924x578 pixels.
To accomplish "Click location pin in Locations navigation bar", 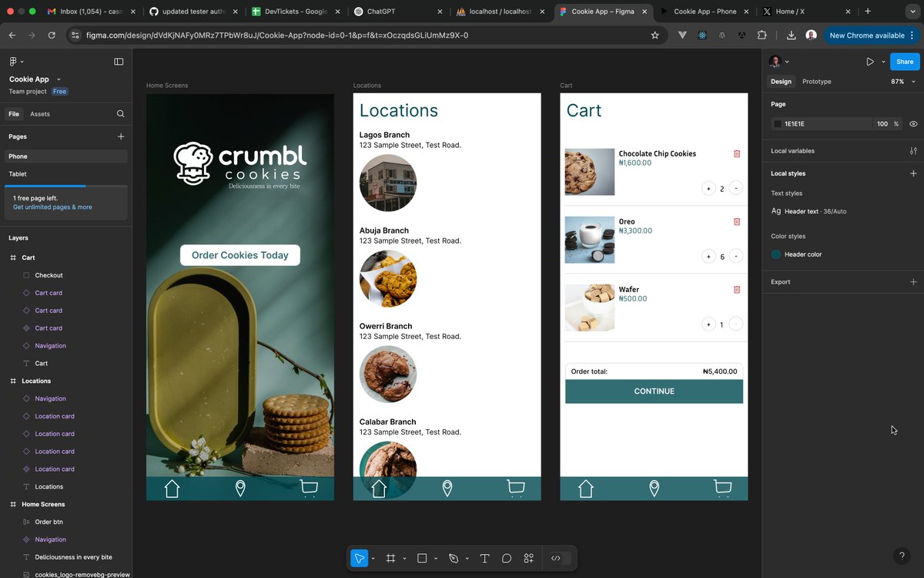I will (x=447, y=489).
